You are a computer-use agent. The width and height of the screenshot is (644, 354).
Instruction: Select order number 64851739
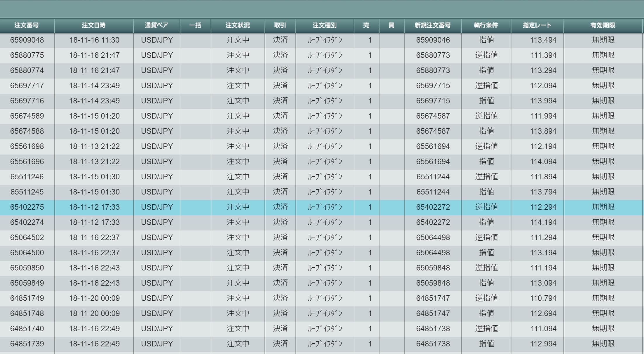27,344
